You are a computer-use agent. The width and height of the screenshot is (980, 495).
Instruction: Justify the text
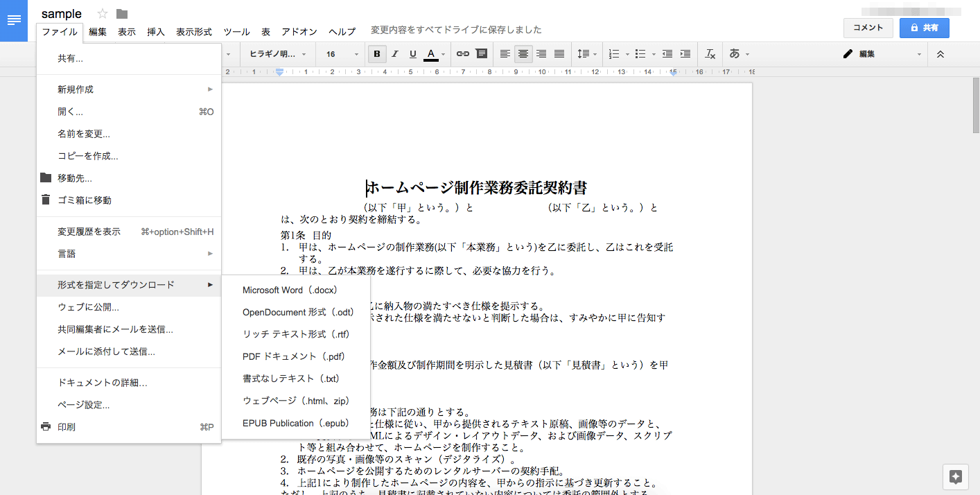pos(559,54)
